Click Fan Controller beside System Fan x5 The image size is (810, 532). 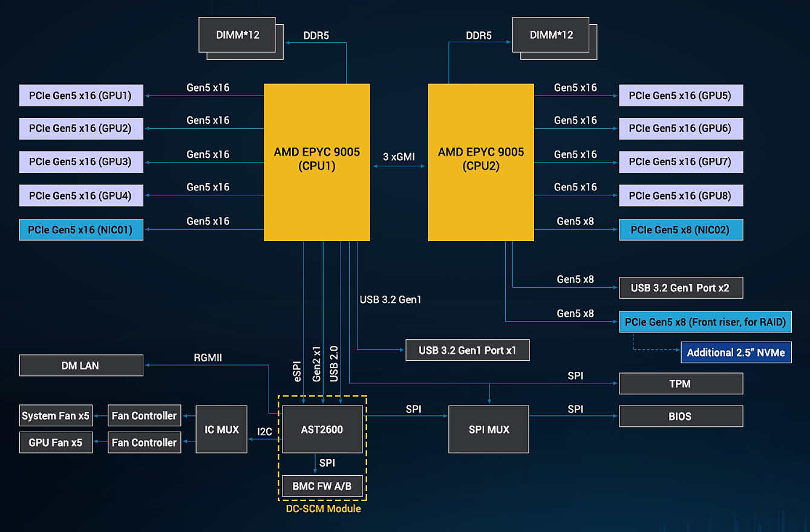145,416
